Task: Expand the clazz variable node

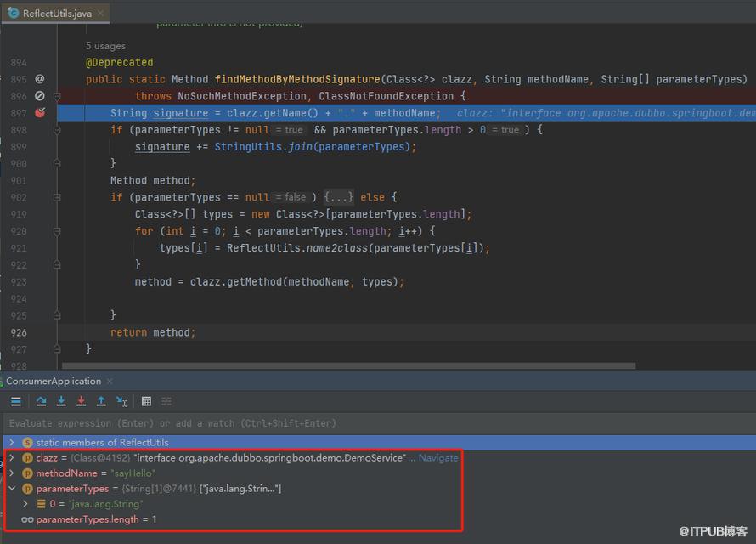Action: (x=12, y=457)
